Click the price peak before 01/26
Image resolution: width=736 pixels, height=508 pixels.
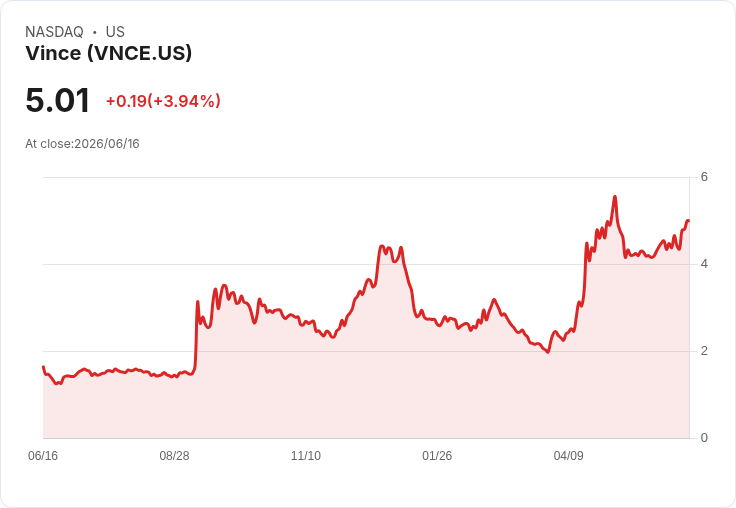(382, 246)
